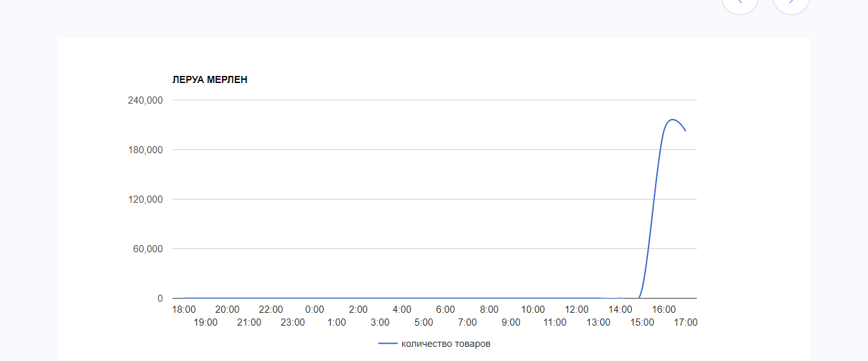Click the peak of the blue line
The width and height of the screenshot is (868, 361).
tap(672, 120)
